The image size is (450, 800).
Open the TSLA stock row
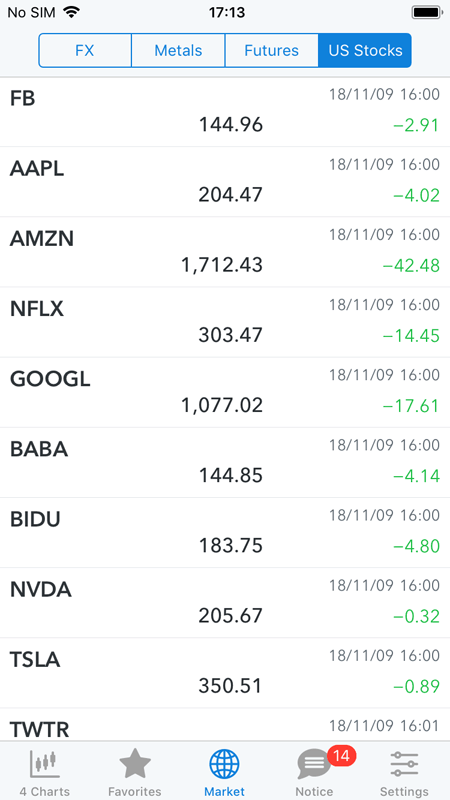click(225, 673)
